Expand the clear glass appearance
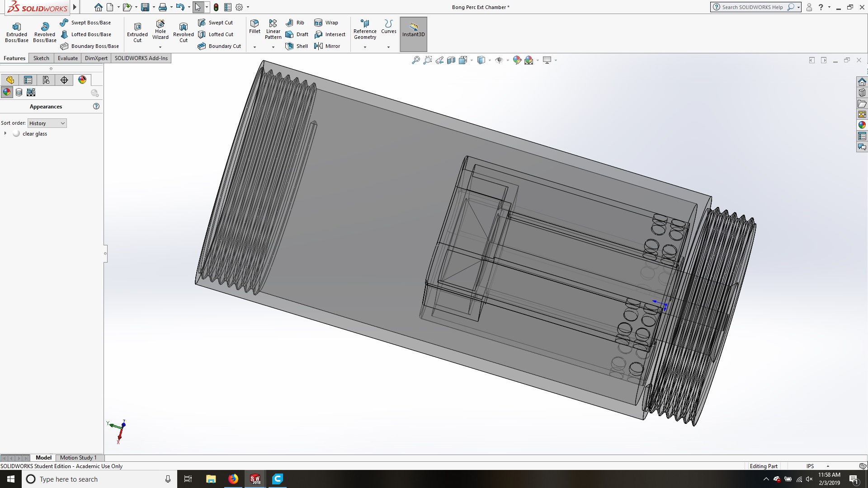868x488 pixels. tap(5, 133)
